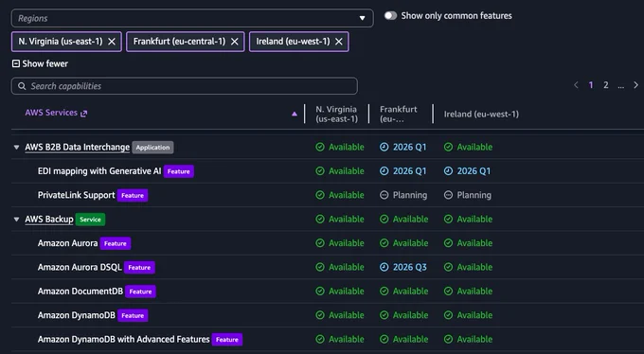Click clock icon in Frankfurt EDI mapping cell
The image size is (644, 354).
(x=384, y=170)
